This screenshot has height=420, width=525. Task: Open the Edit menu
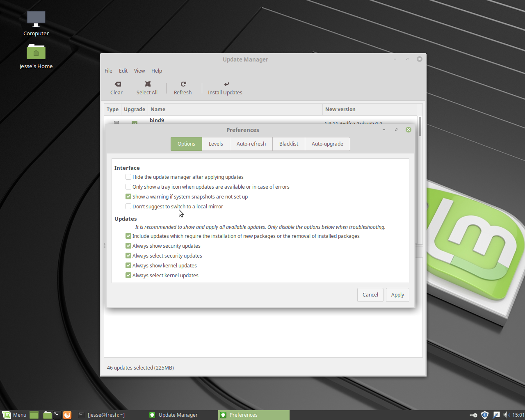pos(123,71)
